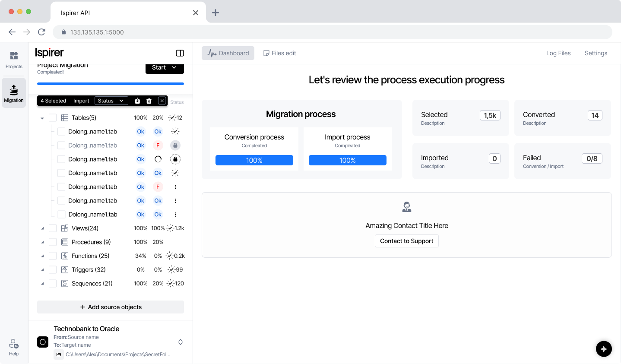Click the delete trash icon in the selection bar
The width and height of the screenshot is (621, 364).
pos(149,101)
